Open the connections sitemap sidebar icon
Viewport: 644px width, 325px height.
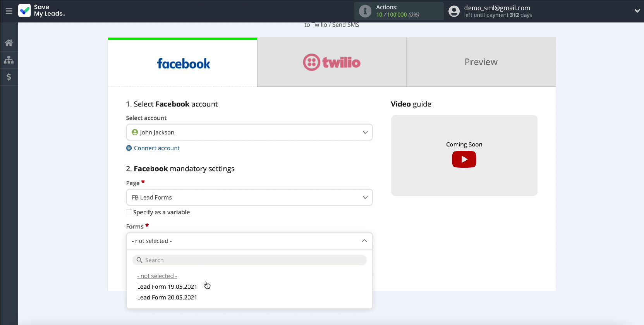pyautogui.click(x=9, y=60)
